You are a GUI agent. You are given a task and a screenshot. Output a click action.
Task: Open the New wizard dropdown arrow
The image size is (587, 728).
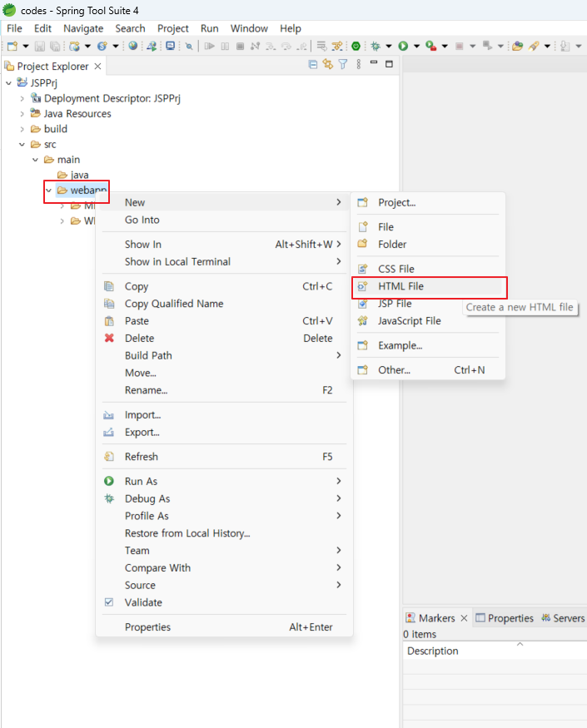pos(26,46)
